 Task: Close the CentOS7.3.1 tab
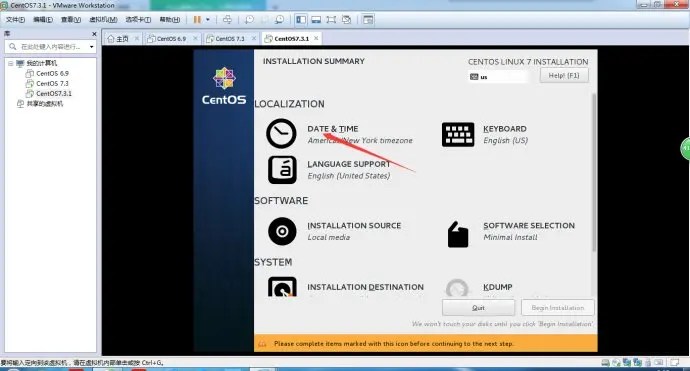[316, 38]
